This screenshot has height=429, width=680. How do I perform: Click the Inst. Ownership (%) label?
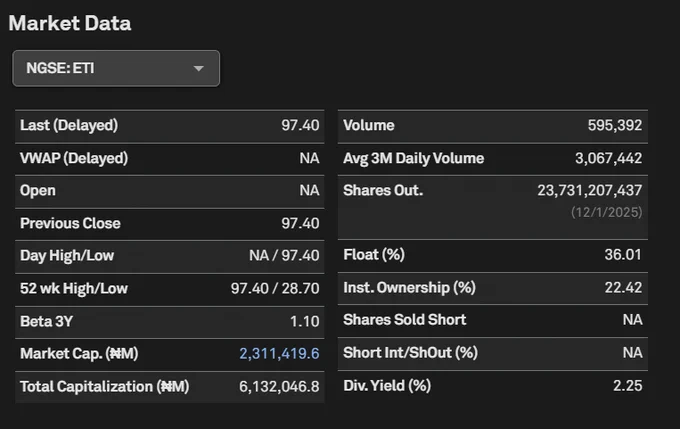click(409, 288)
